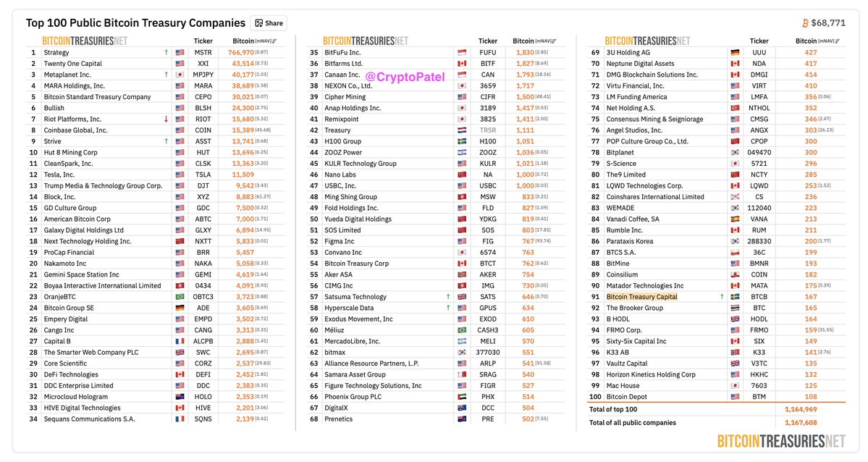The width and height of the screenshot is (868, 462).
Task: Click the green arrow on Metaplanet row
Action: point(166,75)
